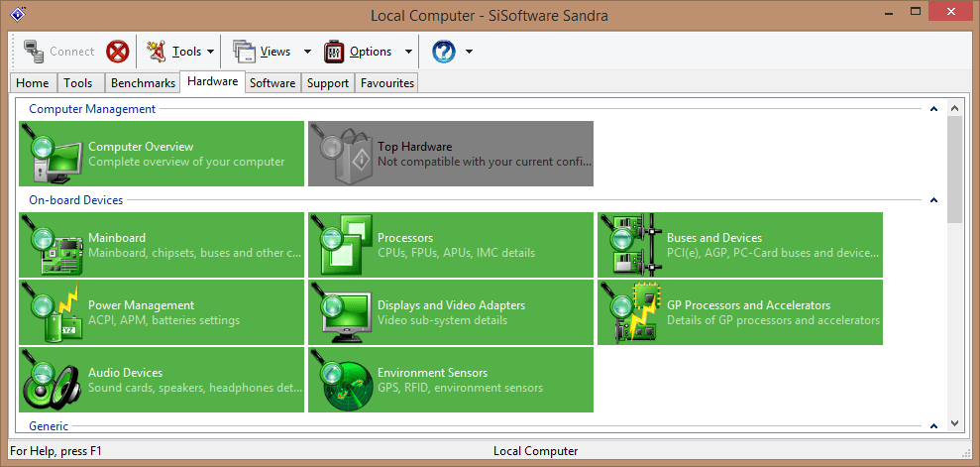Open the Audio Devices speaker icon
Screen dimensions: 980x467
click(x=52, y=380)
